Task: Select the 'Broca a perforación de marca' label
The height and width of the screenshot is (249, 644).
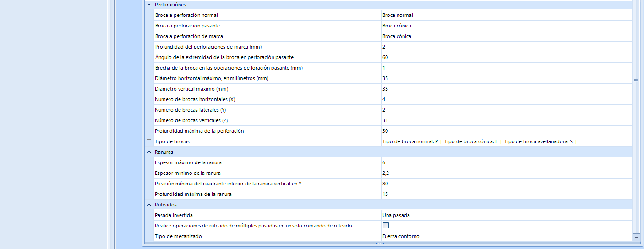Action: tap(189, 36)
